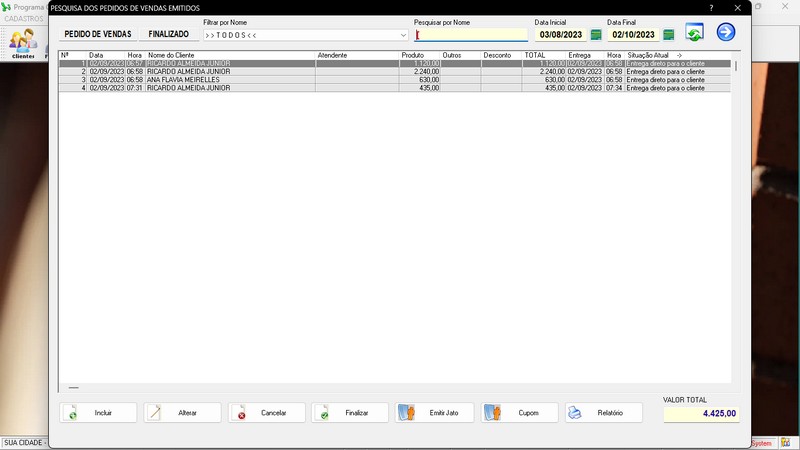Select order 2 customer RICARDO ALMEIDA JUNIOR
The width and height of the screenshot is (800, 450).
point(188,72)
